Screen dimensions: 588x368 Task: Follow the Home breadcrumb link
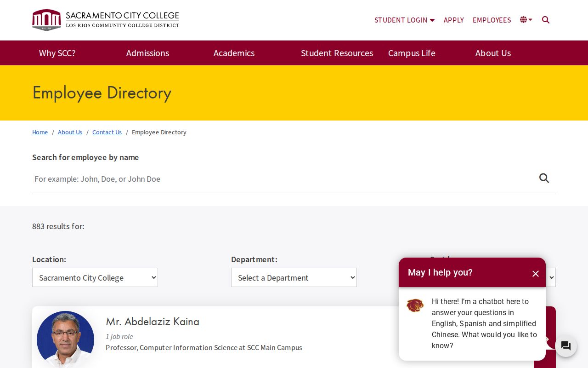(40, 132)
